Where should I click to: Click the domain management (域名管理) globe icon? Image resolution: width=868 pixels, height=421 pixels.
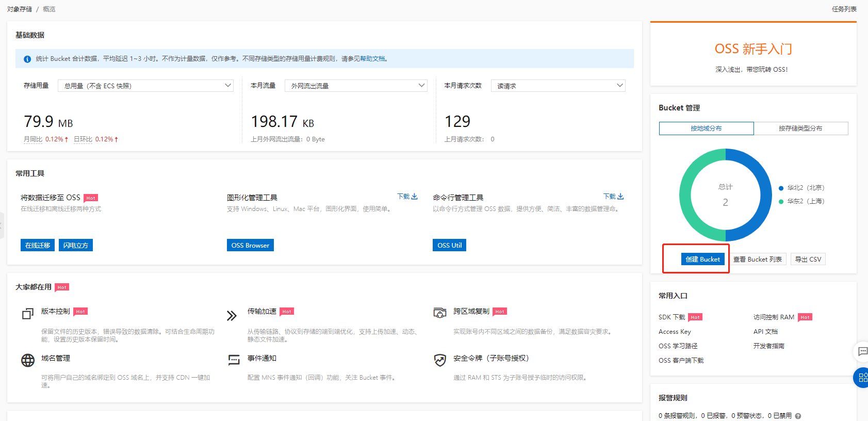pyautogui.click(x=28, y=360)
